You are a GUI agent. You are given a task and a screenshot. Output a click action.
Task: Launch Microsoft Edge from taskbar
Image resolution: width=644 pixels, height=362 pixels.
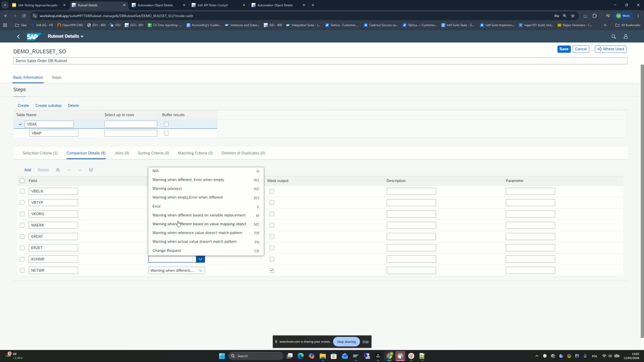coord(301,356)
